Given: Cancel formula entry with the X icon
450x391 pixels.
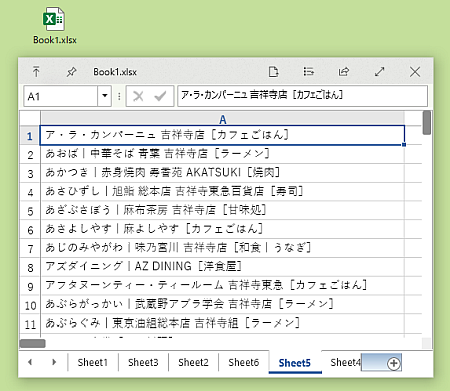Looking at the screenshot, I should 138,96.
